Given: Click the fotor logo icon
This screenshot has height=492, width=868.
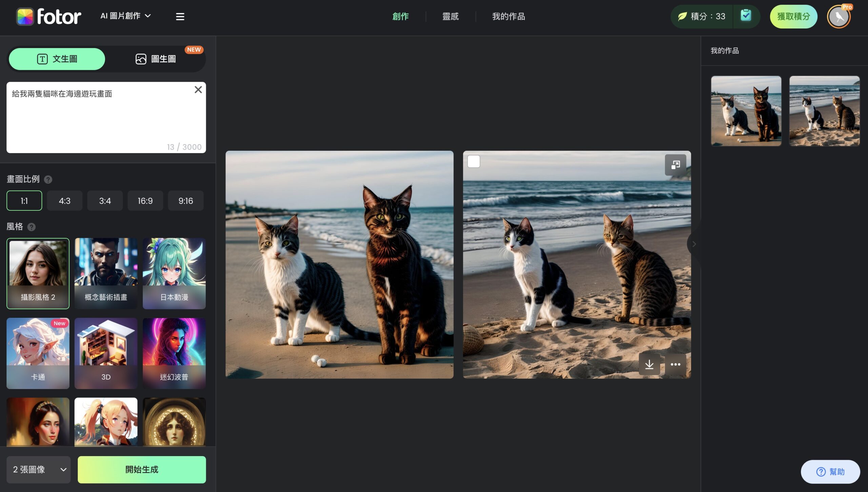Looking at the screenshot, I should tap(25, 16).
